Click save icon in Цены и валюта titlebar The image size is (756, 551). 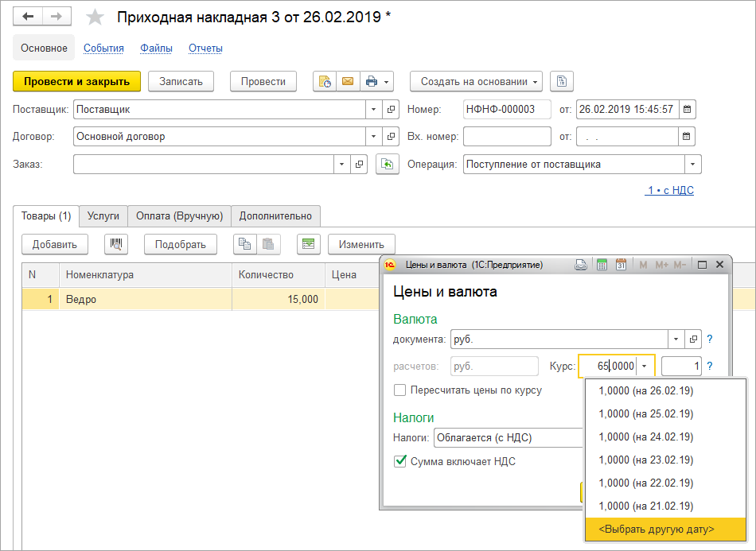tap(581, 265)
